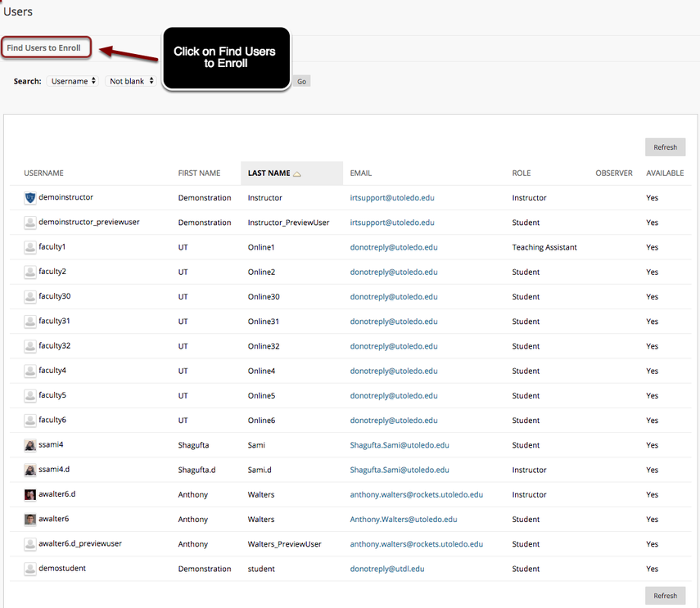Screen dimensions: 700x608
Task: Click demostudent's avatar icon
Action: pos(30,568)
